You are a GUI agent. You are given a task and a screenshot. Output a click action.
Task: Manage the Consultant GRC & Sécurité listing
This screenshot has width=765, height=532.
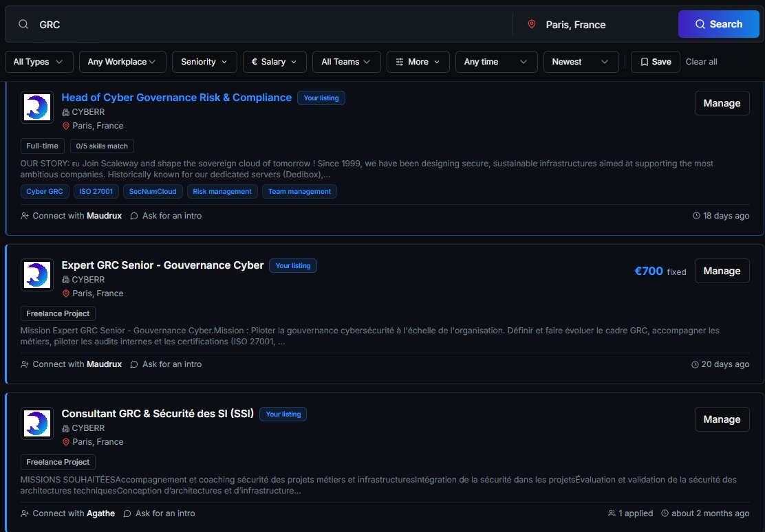[x=722, y=419]
